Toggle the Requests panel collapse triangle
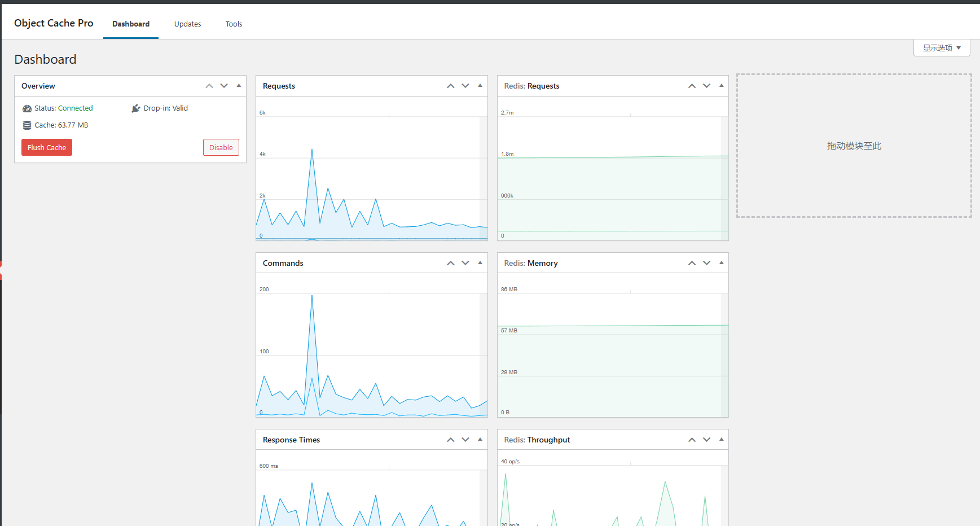 480,86
